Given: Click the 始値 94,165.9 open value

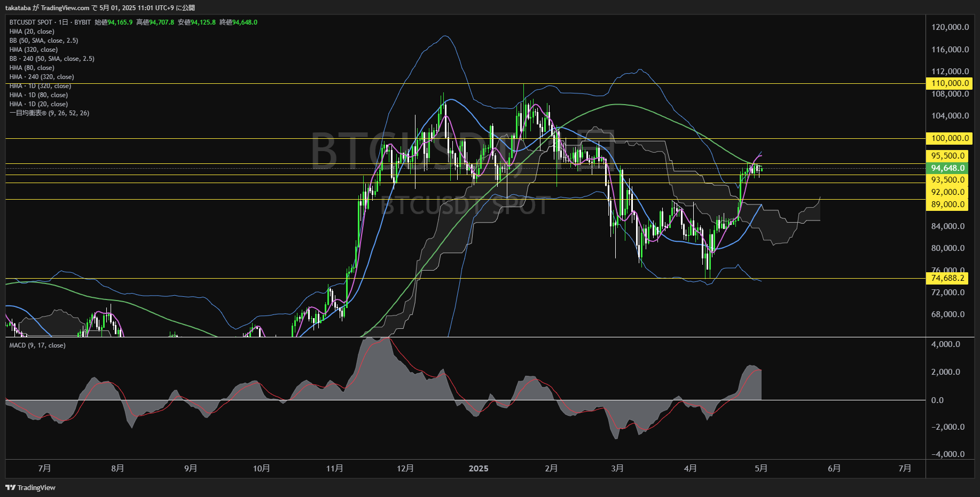Looking at the screenshot, I should 113,22.
